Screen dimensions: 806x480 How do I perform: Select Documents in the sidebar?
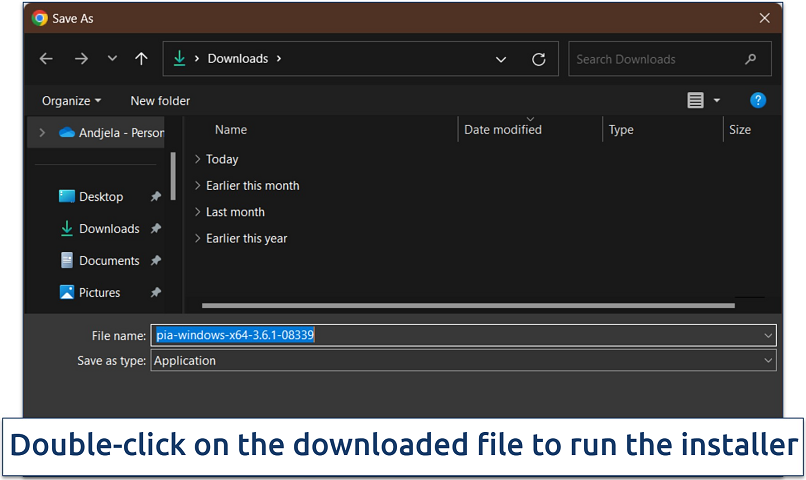109,261
